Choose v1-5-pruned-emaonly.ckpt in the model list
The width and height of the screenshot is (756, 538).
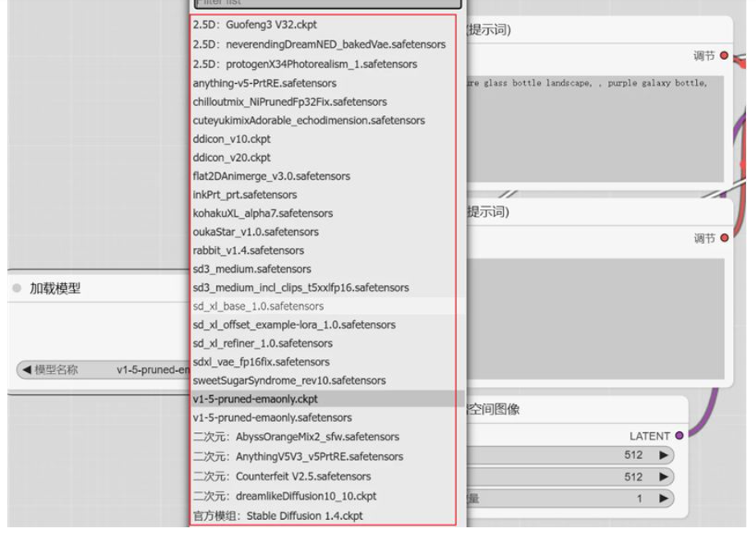255,398
